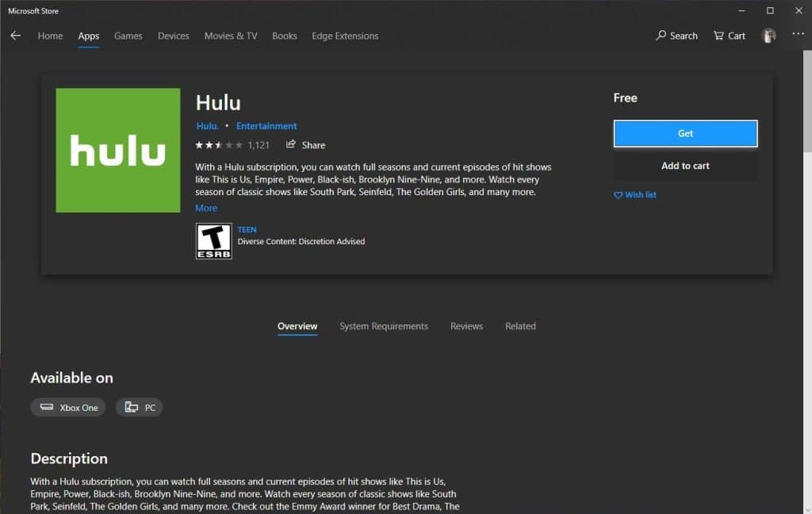The width and height of the screenshot is (812, 514).
Task: Click the Hulu green logo tile
Action: pyautogui.click(x=118, y=151)
